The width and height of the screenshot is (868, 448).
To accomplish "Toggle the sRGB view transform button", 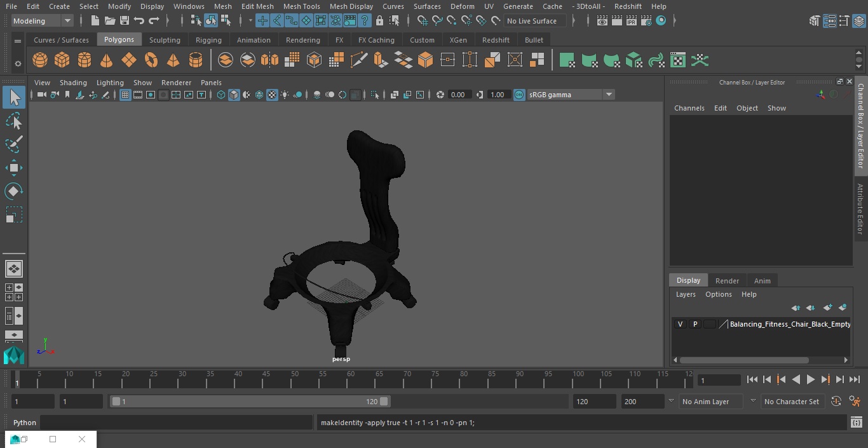I will (x=519, y=95).
